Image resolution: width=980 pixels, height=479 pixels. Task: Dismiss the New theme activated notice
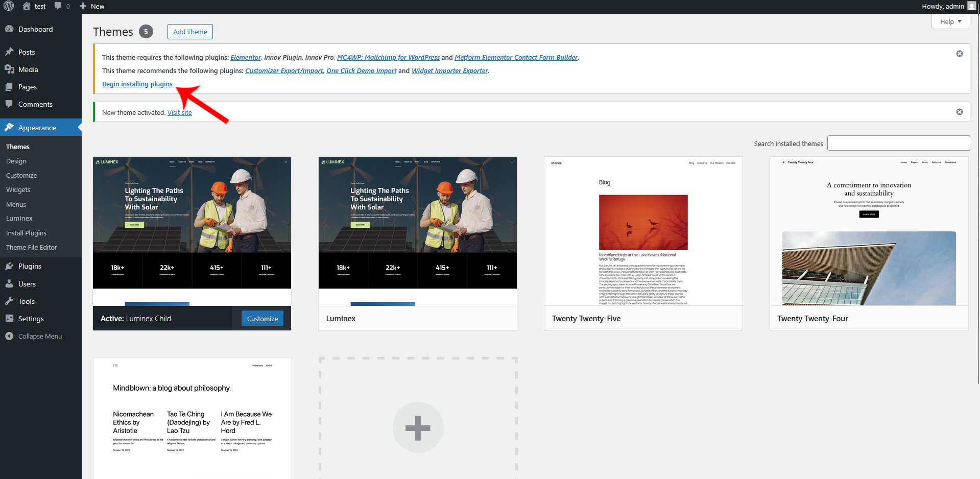click(959, 112)
